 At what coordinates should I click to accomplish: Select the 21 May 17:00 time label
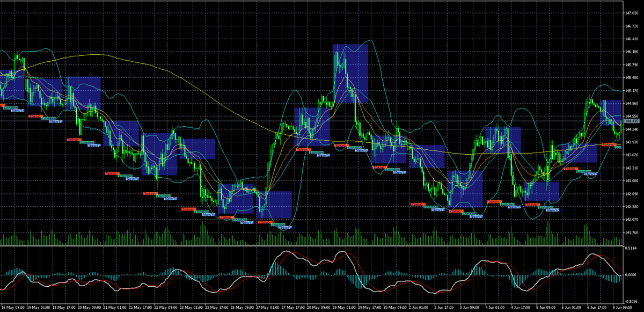pos(141,309)
